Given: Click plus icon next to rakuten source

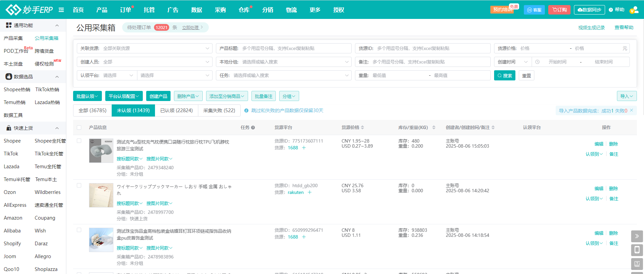Looking at the screenshot, I should [x=309, y=193].
